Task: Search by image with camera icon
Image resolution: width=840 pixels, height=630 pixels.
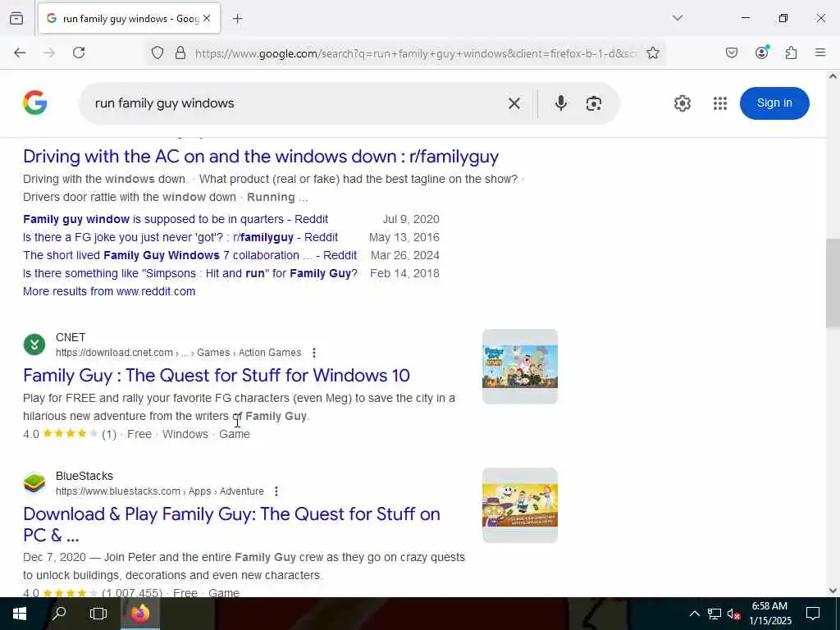Action: point(594,103)
